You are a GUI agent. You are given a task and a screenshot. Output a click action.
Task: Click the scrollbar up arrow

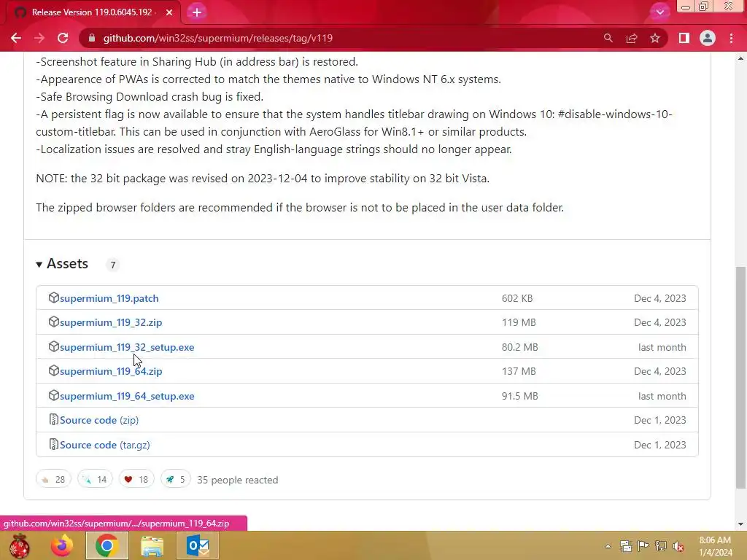[x=741, y=58]
